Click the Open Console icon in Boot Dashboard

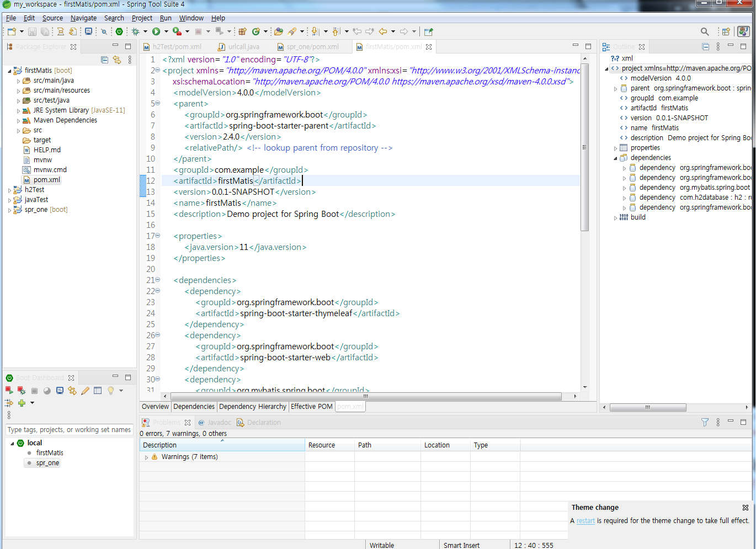(60, 391)
